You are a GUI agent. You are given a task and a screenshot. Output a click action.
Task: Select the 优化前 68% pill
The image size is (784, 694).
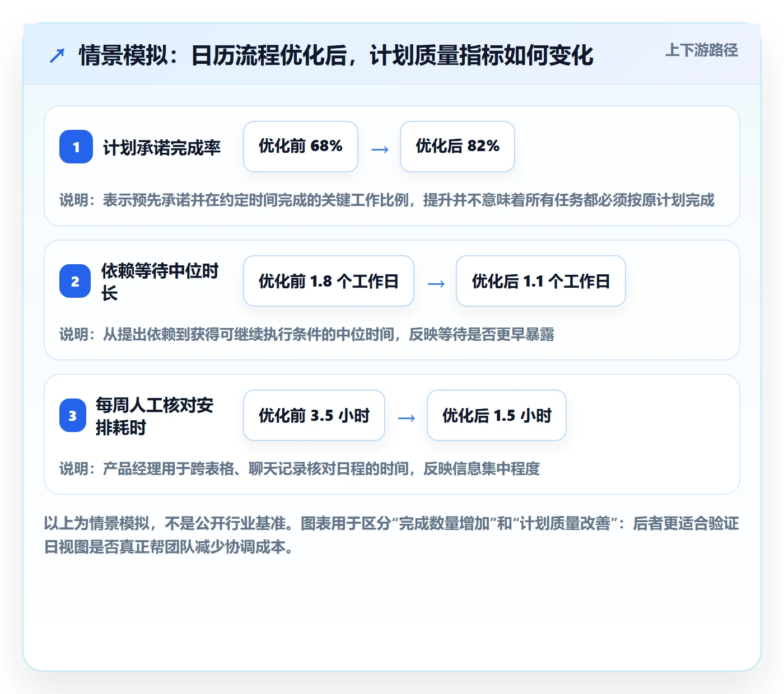coord(301,147)
